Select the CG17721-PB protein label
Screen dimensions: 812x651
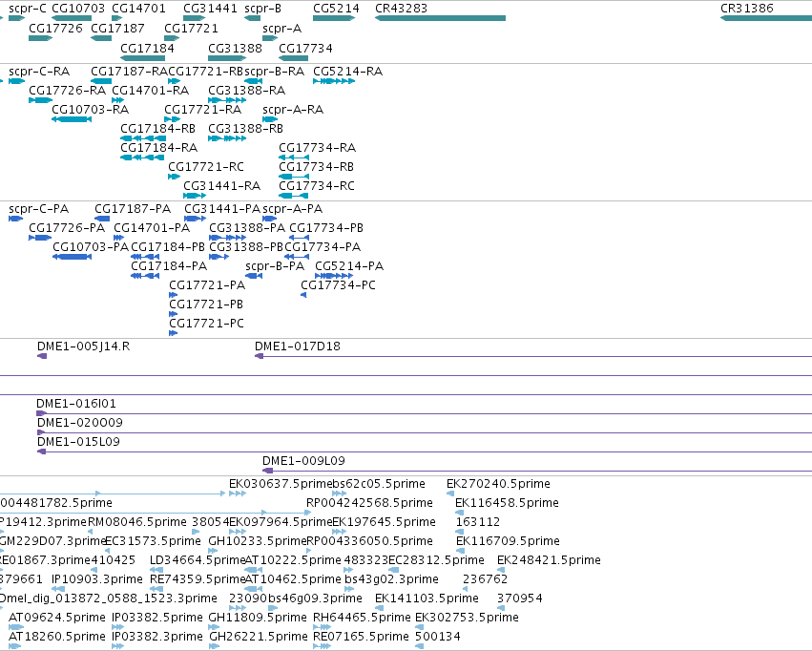coord(206,304)
